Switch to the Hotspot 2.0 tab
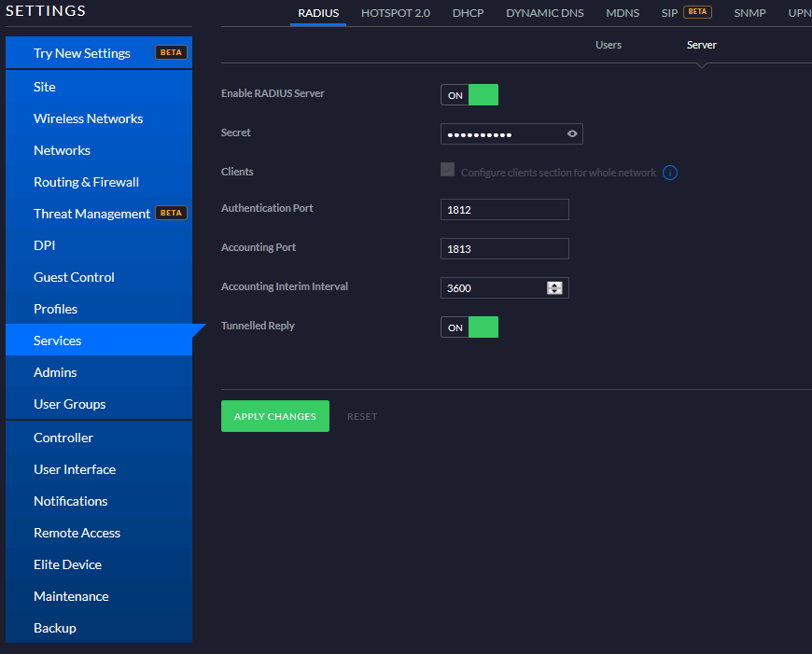The height and width of the screenshot is (654, 812). [x=396, y=13]
